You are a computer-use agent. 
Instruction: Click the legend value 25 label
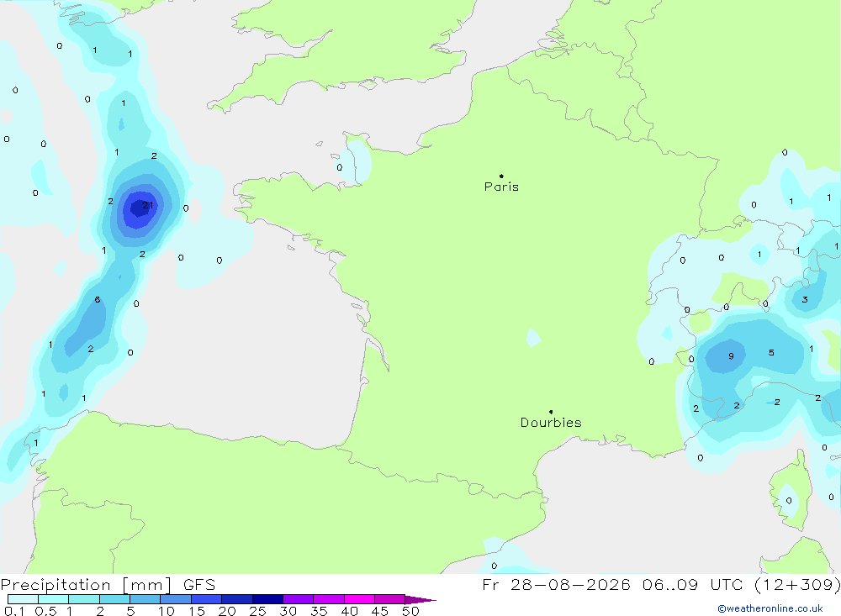click(257, 611)
